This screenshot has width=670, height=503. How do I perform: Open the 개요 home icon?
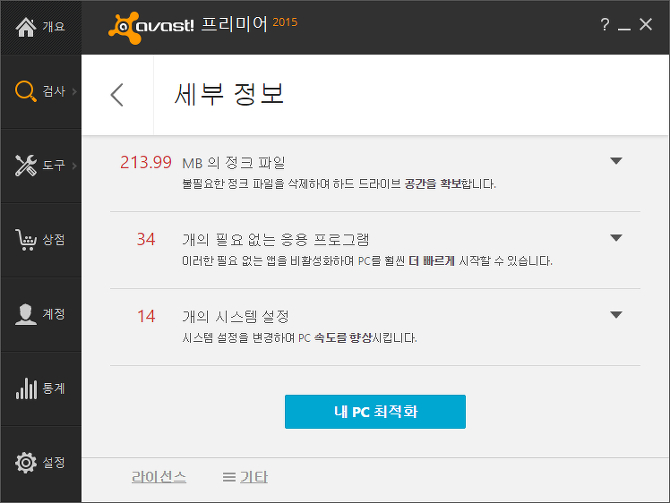[26, 27]
